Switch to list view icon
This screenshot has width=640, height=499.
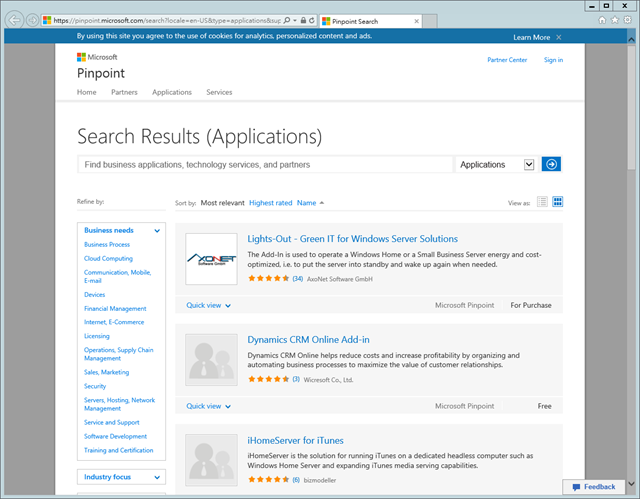click(542, 202)
